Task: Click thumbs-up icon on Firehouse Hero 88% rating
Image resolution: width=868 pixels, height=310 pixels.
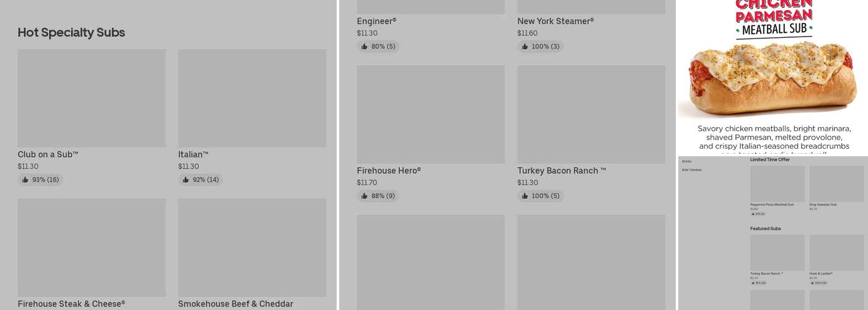Action: (x=365, y=196)
